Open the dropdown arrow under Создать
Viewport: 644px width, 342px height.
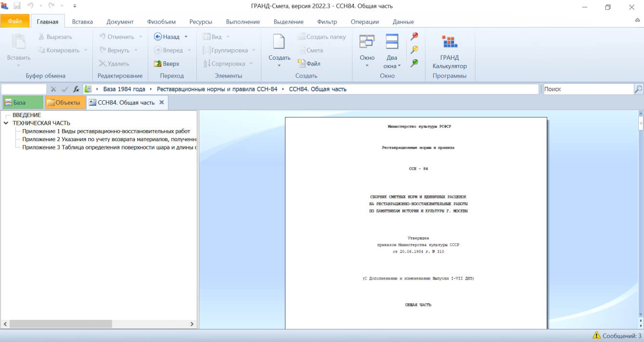279,66
